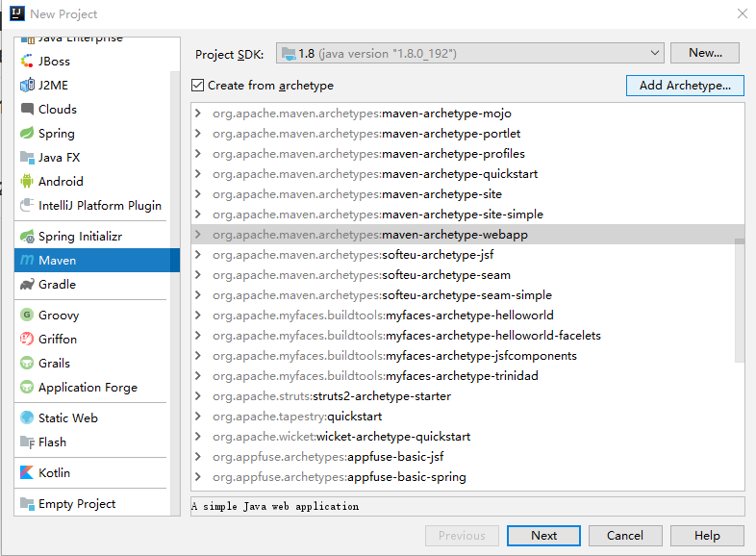Viewport: 756px width, 556px height.
Task: Click the Cancel button
Action: pos(625,536)
